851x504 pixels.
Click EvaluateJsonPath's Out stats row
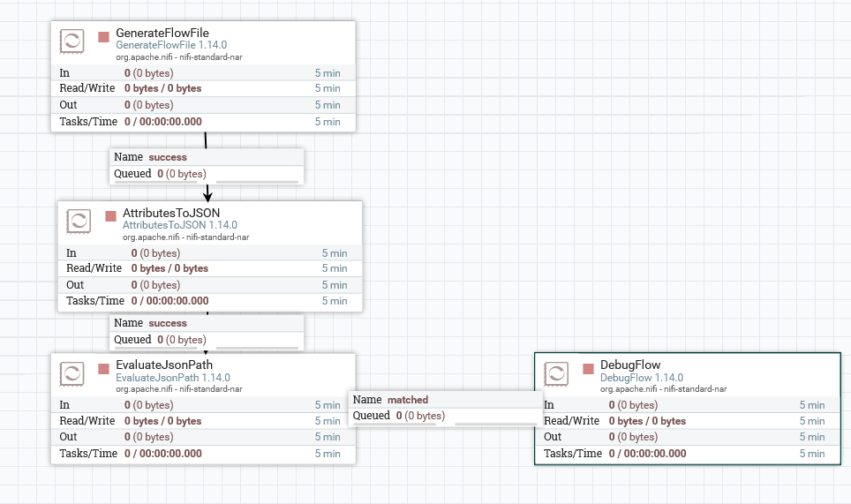[x=203, y=437]
